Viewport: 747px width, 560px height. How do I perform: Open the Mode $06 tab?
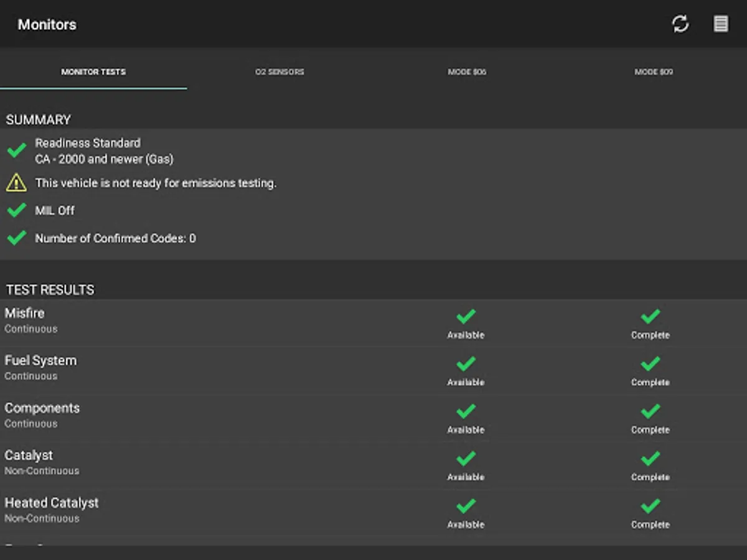point(467,72)
